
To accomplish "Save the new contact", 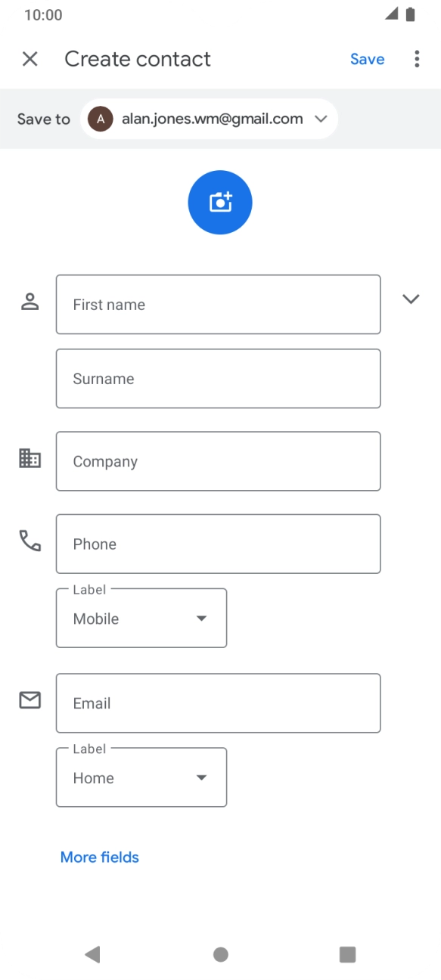I will coord(367,58).
